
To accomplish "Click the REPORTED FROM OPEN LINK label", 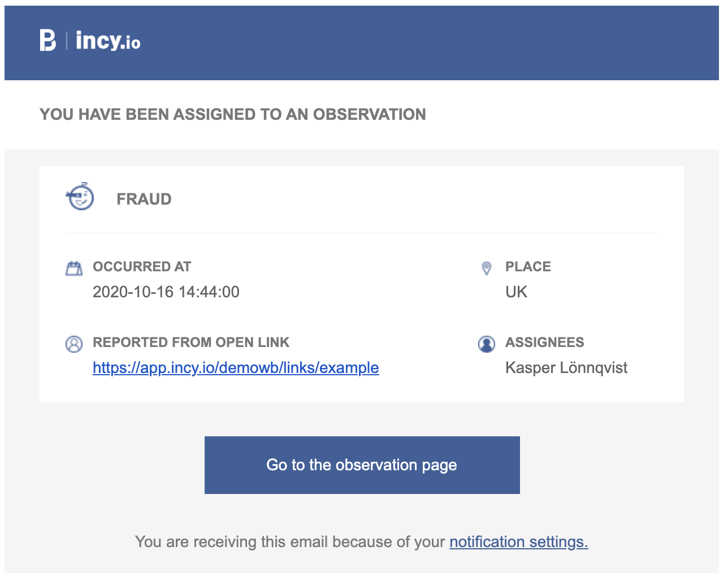I will (191, 342).
